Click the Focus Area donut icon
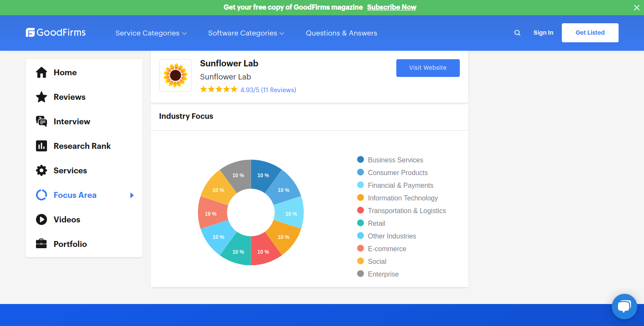The image size is (644, 326). [41, 195]
